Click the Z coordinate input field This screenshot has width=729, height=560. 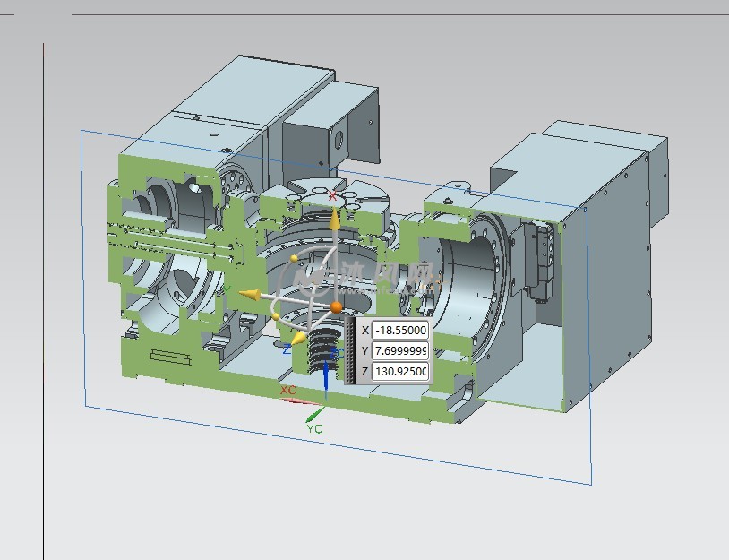[400, 371]
